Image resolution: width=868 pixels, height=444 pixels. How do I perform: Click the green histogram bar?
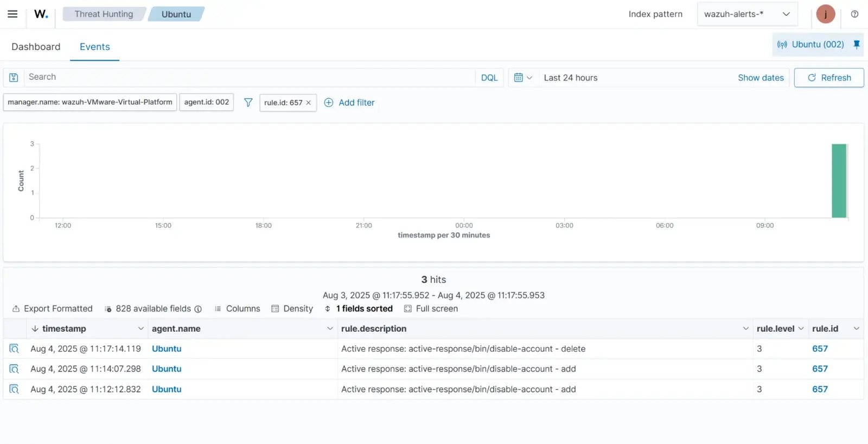(839, 181)
